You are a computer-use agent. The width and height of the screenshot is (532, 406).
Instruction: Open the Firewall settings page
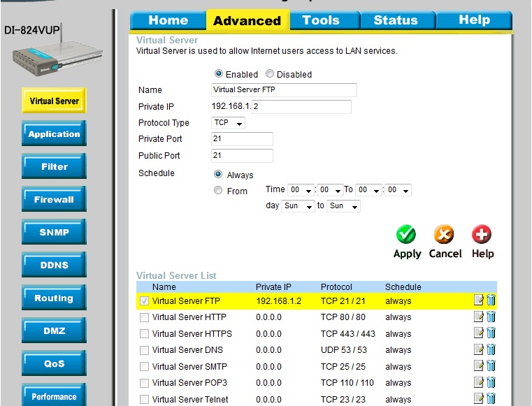(x=54, y=200)
